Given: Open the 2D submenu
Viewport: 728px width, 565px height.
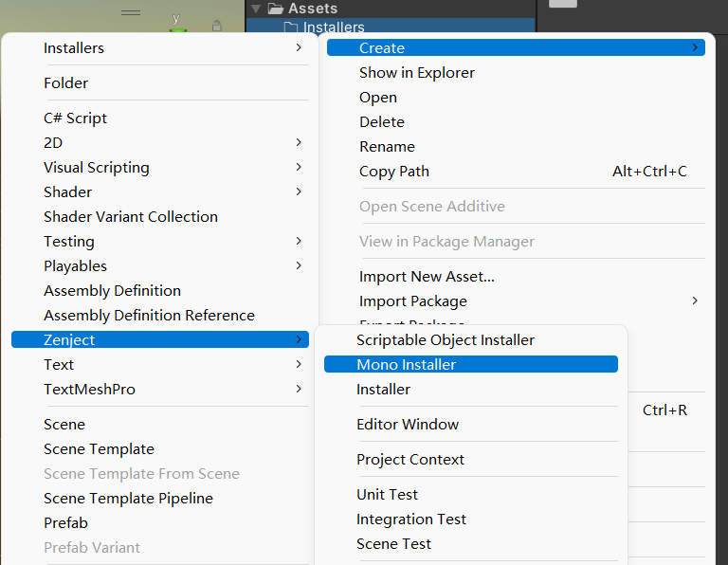Looking at the screenshot, I should (x=159, y=142).
